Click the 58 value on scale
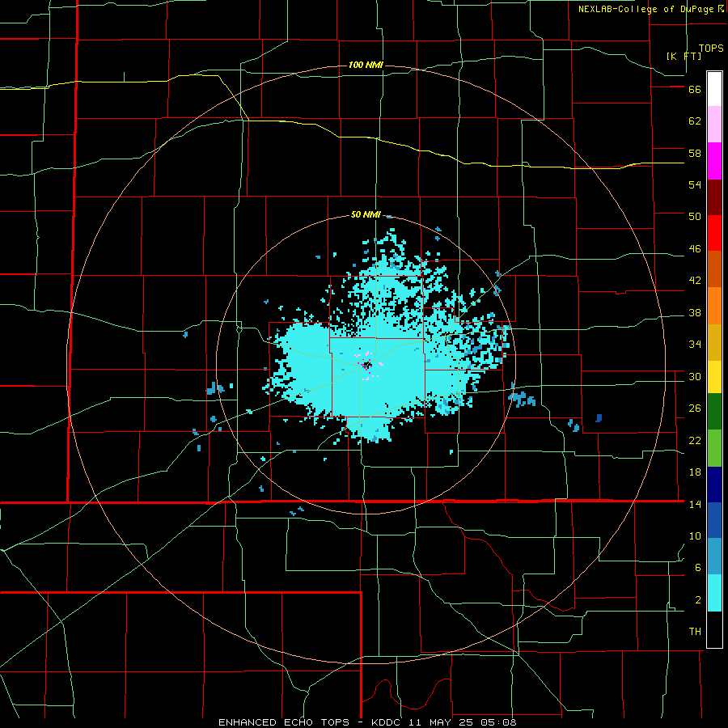The image size is (728, 728). tap(695, 153)
